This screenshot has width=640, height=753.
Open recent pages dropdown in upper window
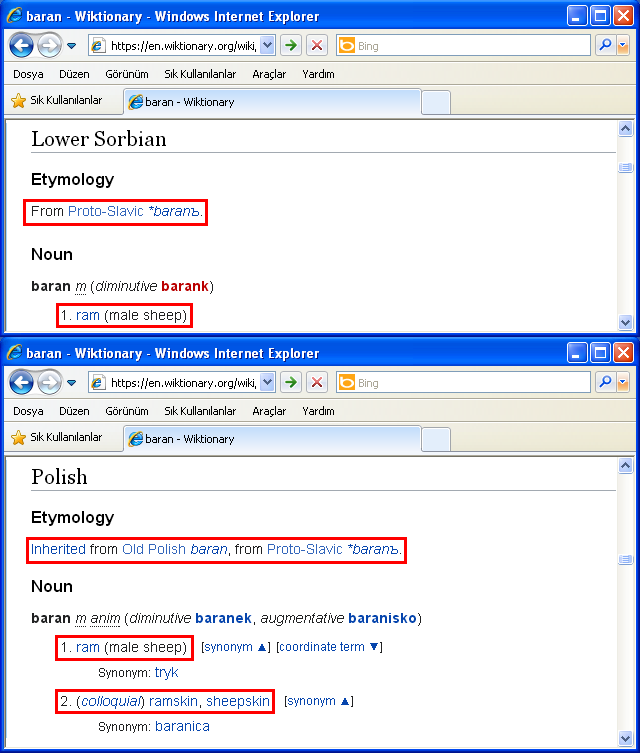point(72,46)
